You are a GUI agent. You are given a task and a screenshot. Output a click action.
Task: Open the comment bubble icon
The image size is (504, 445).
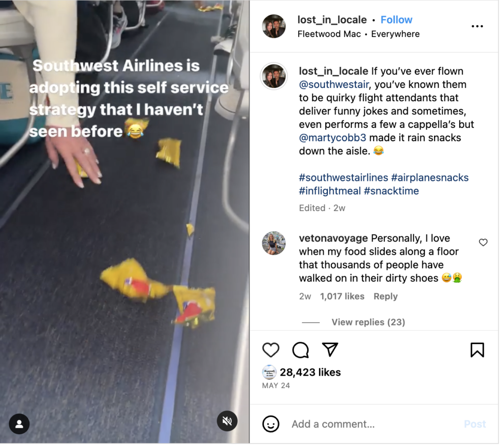point(300,350)
